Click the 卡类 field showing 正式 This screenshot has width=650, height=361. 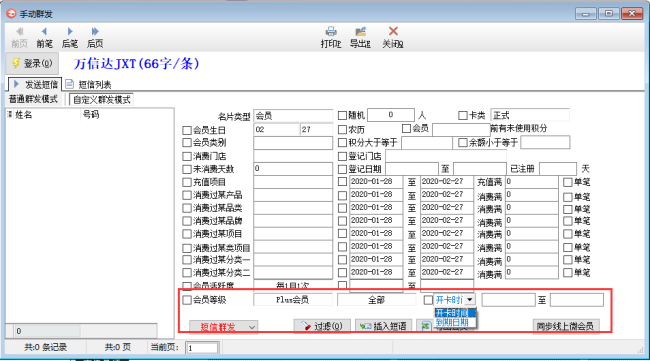[x=530, y=115]
